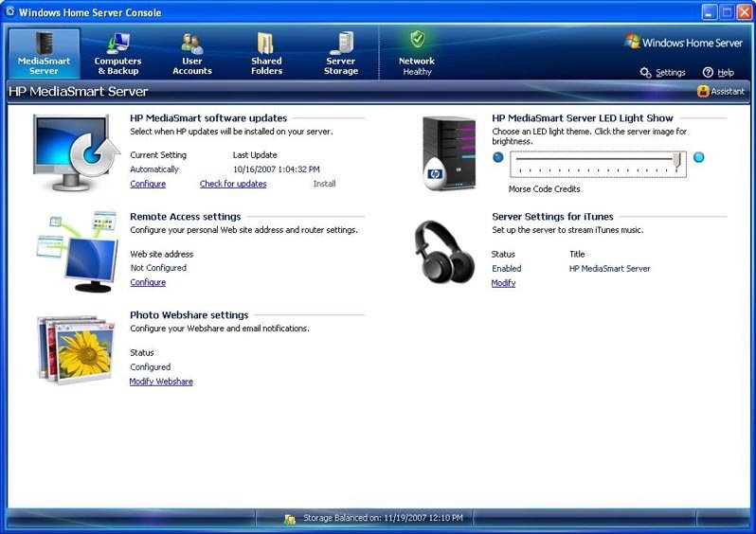Click the Settings gear icon
The width and height of the screenshot is (756, 534).
645,72
